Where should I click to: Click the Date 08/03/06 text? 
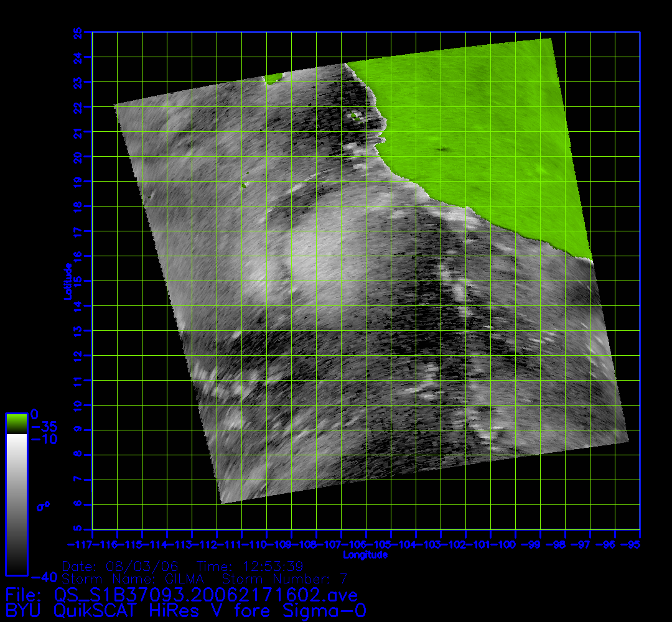(x=121, y=567)
